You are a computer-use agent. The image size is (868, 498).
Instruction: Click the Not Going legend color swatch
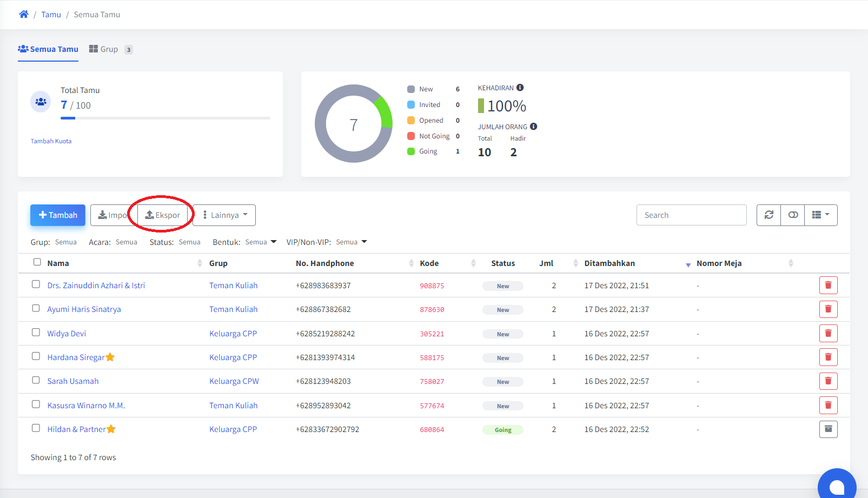411,136
